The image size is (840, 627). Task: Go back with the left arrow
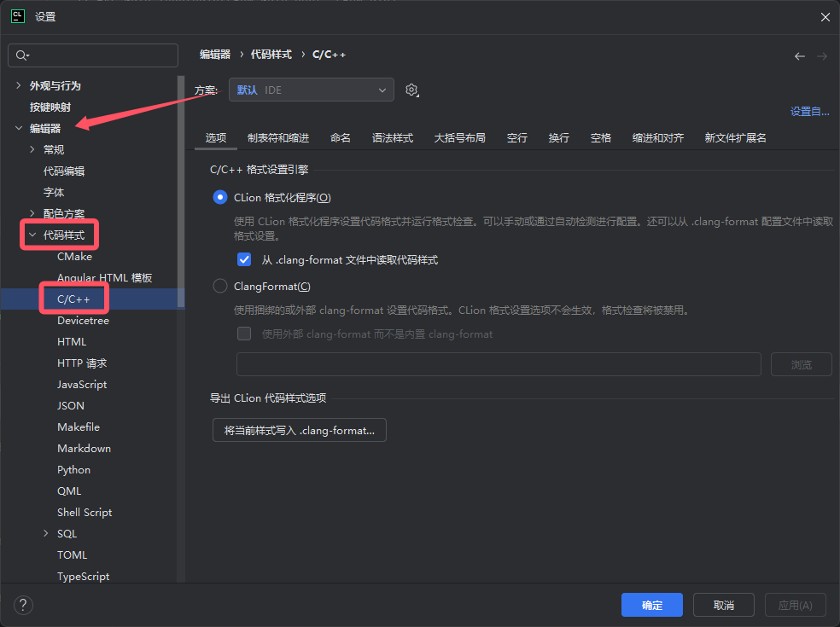pyautogui.click(x=799, y=56)
